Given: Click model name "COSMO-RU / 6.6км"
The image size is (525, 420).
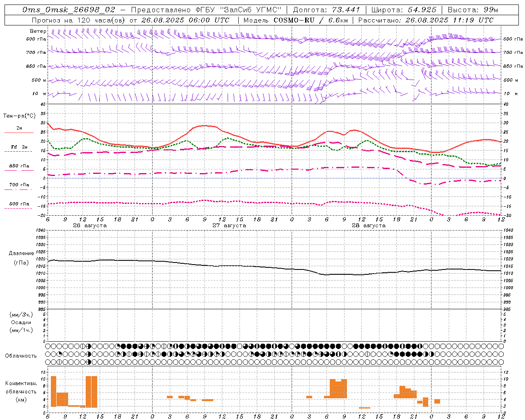Looking at the screenshot, I should [310, 20].
